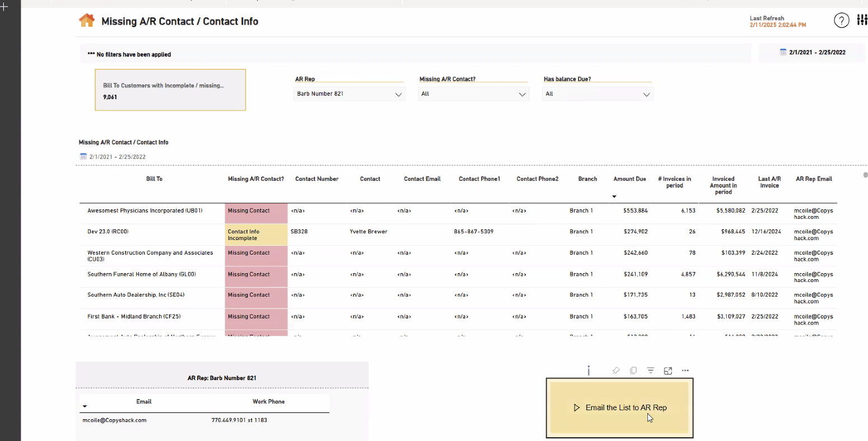Click the sort arrow beside Email column
The height and width of the screenshot is (441, 868).
coord(85,406)
